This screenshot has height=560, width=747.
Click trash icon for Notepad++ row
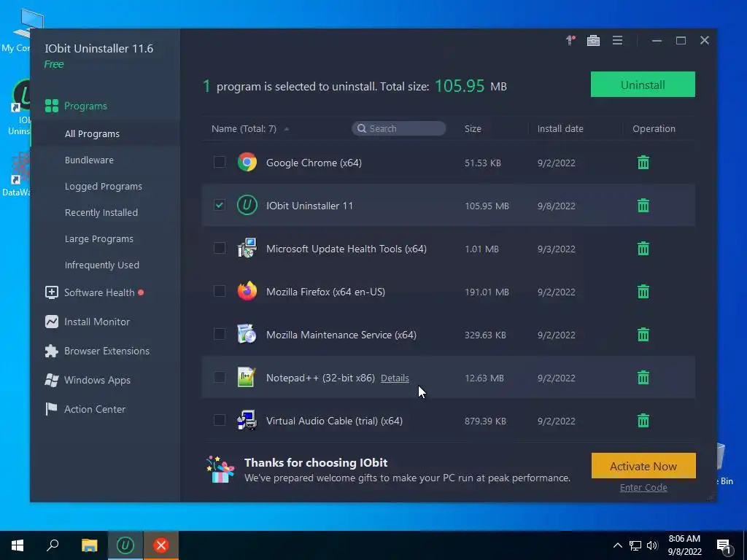point(643,378)
